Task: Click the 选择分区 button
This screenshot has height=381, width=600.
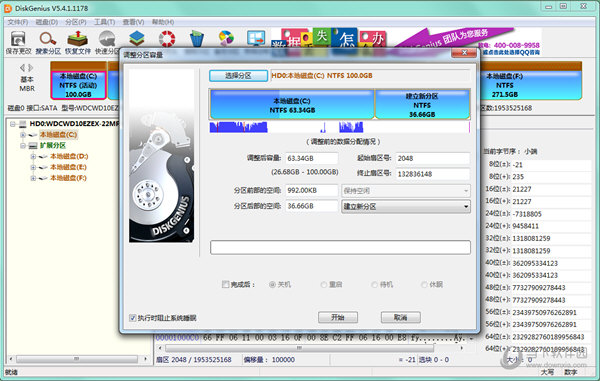Action: (238, 76)
